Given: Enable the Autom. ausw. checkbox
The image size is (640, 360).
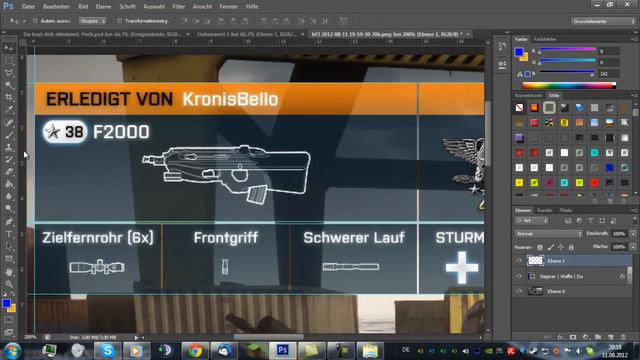Looking at the screenshot, I should click(35, 21).
